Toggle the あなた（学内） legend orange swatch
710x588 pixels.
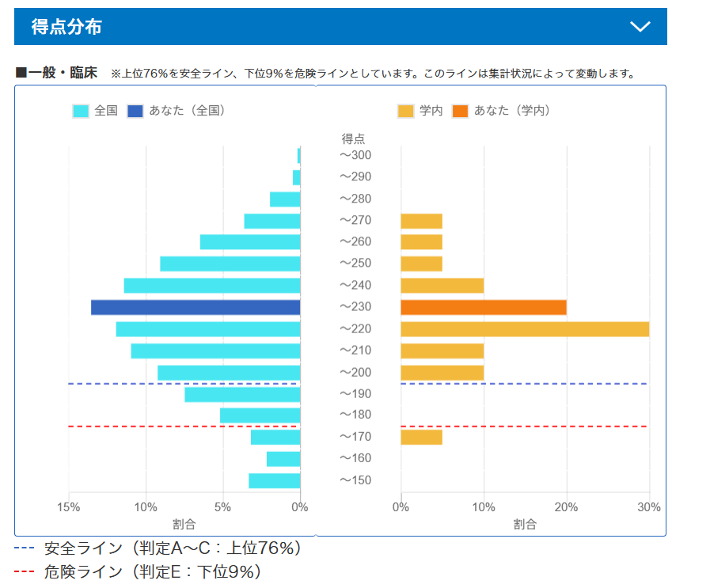461,111
